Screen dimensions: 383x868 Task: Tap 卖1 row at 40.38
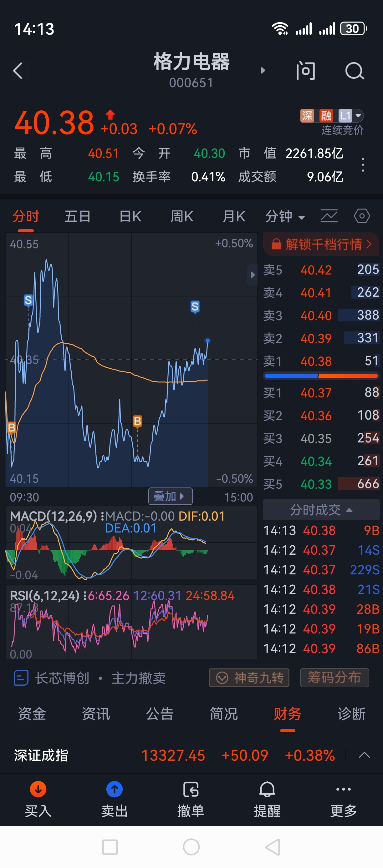coord(321,361)
